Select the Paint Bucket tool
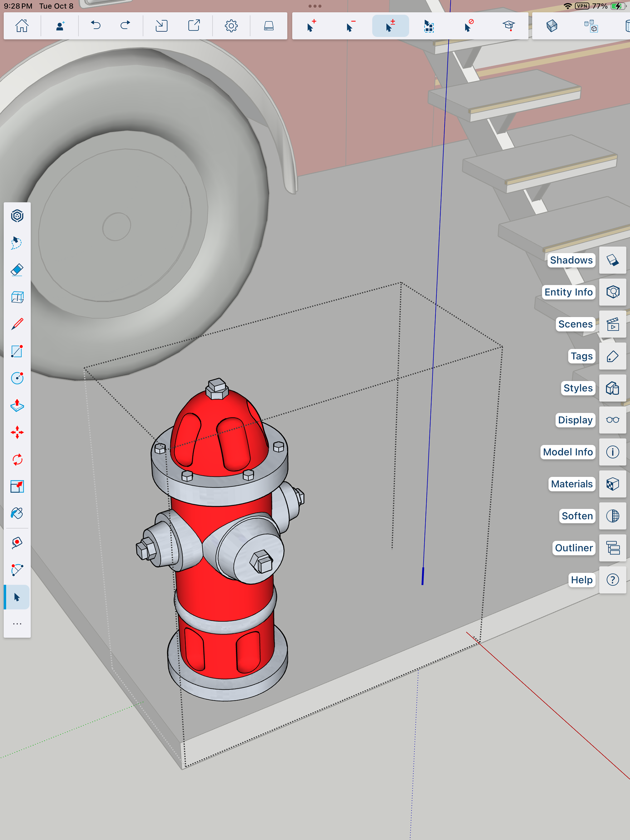Screen dimensions: 630x840 17,513
